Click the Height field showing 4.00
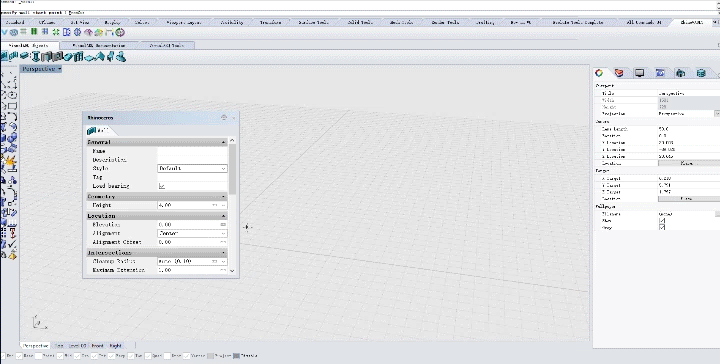The width and height of the screenshot is (720, 364). coord(184,205)
